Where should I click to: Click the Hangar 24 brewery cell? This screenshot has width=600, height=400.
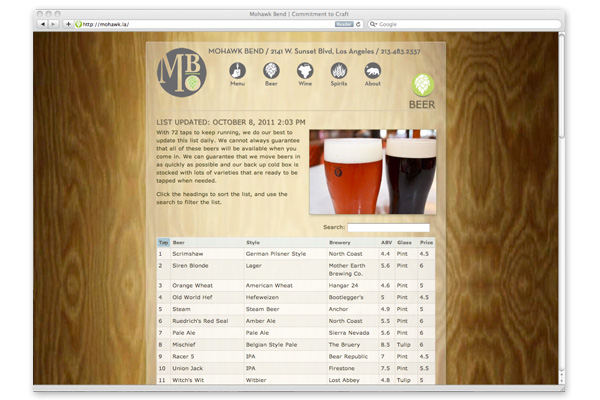point(343,286)
